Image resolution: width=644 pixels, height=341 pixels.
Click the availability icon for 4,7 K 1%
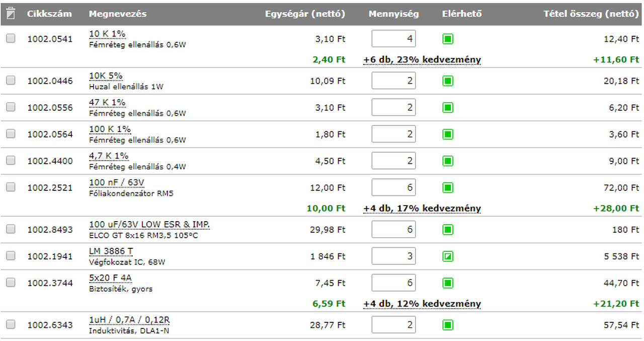pos(448,161)
